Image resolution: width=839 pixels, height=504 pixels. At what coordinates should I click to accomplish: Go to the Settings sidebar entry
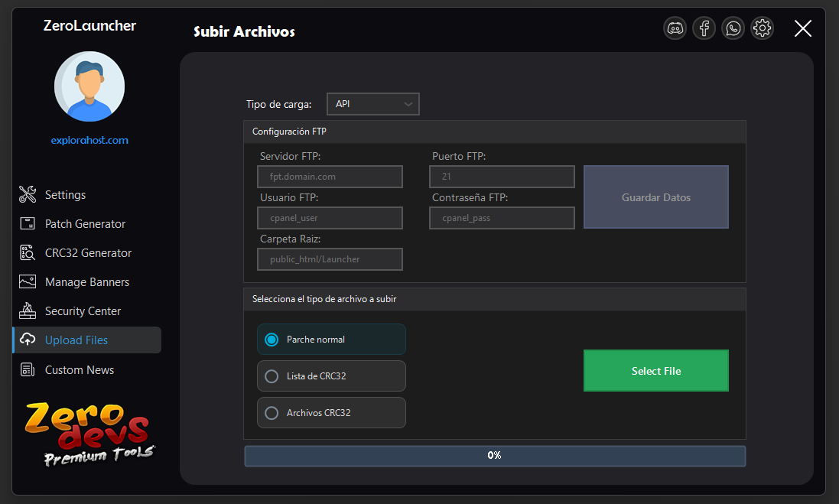65,194
